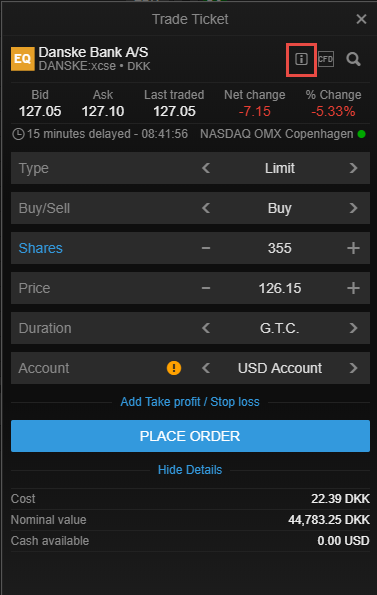Click the delayed-data clock icon

[x=18, y=134]
